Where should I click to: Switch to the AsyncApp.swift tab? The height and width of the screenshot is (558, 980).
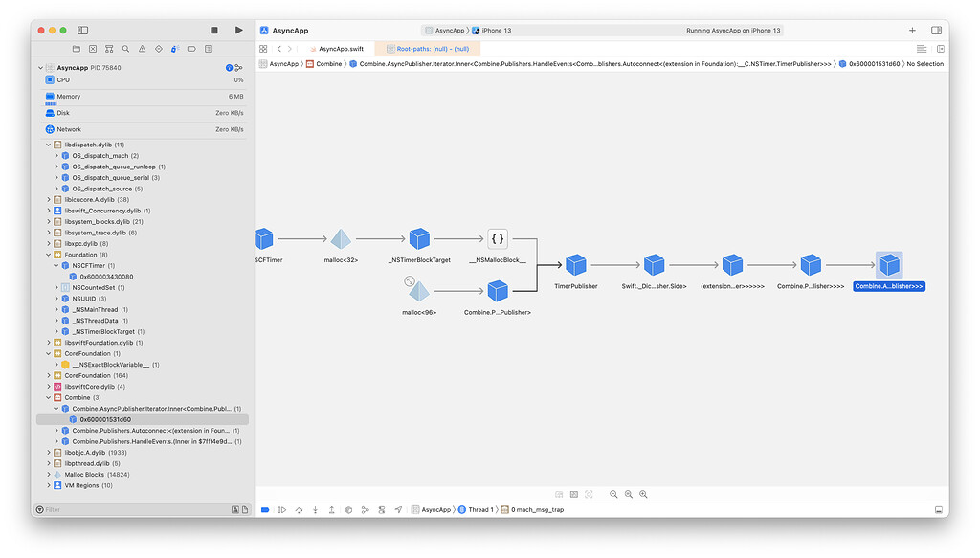(x=340, y=48)
